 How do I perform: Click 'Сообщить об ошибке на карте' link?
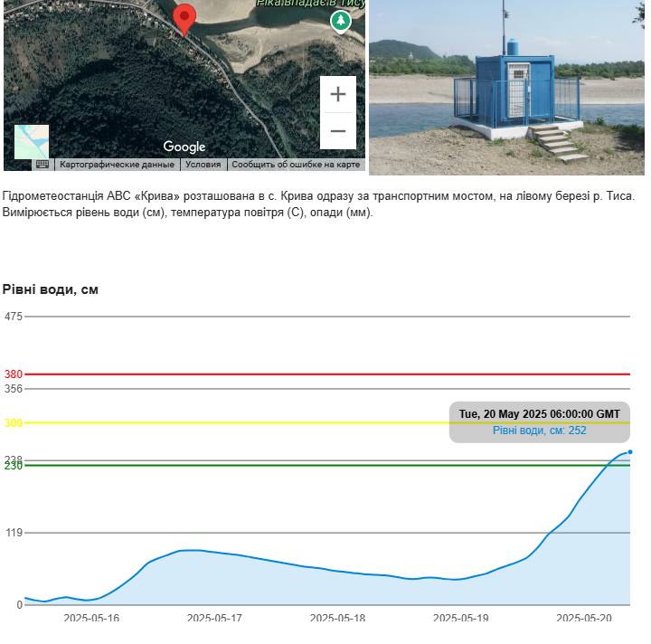(296, 165)
